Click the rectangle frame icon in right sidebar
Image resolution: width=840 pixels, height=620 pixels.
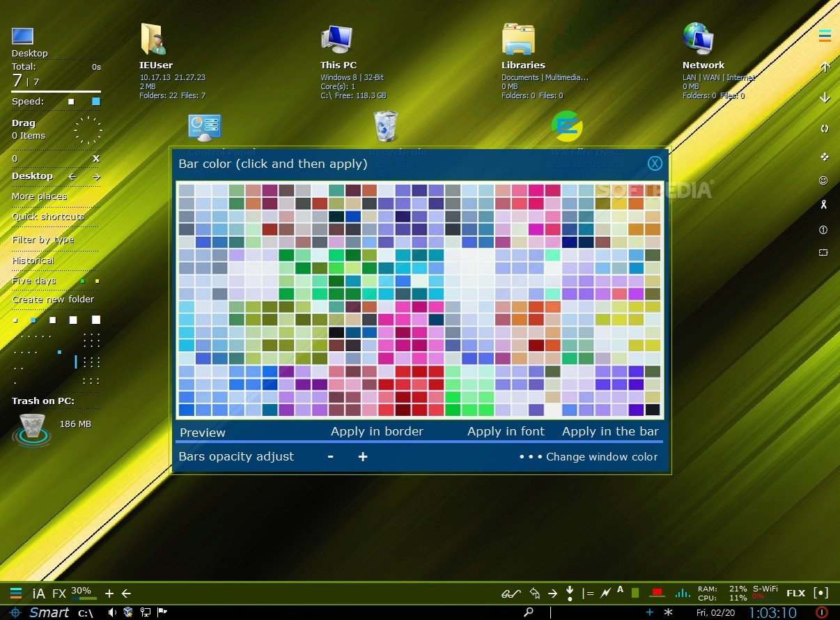click(x=823, y=253)
